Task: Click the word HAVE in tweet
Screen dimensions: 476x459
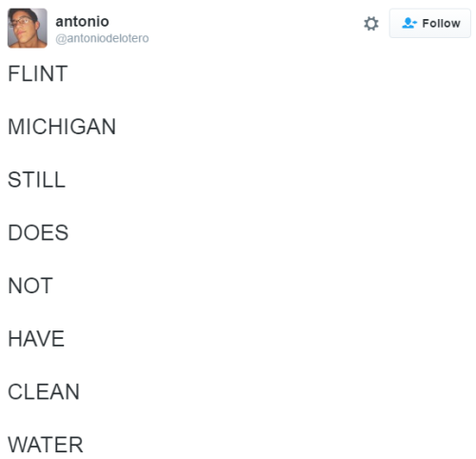Action: point(36,339)
